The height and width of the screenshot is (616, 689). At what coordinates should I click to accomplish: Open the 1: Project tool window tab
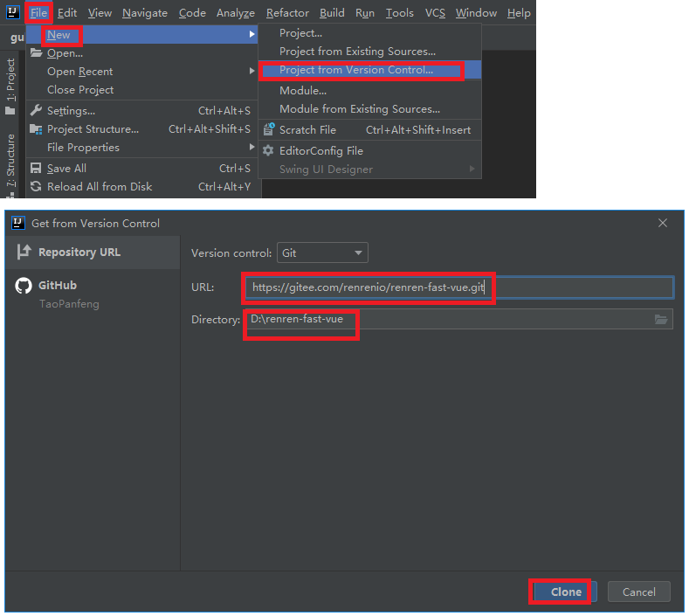pyautogui.click(x=10, y=80)
